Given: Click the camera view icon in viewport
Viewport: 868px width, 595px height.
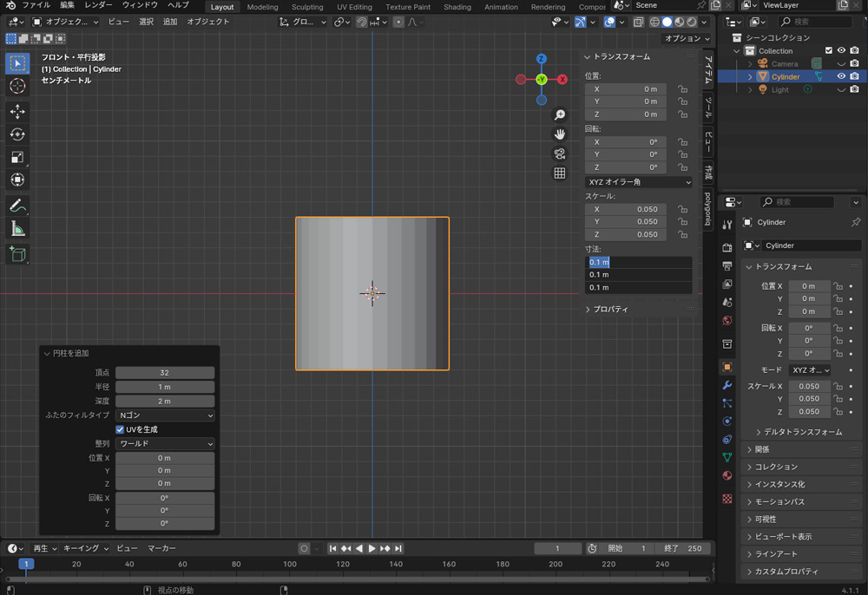Looking at the screenshot, I should (560, 154).
